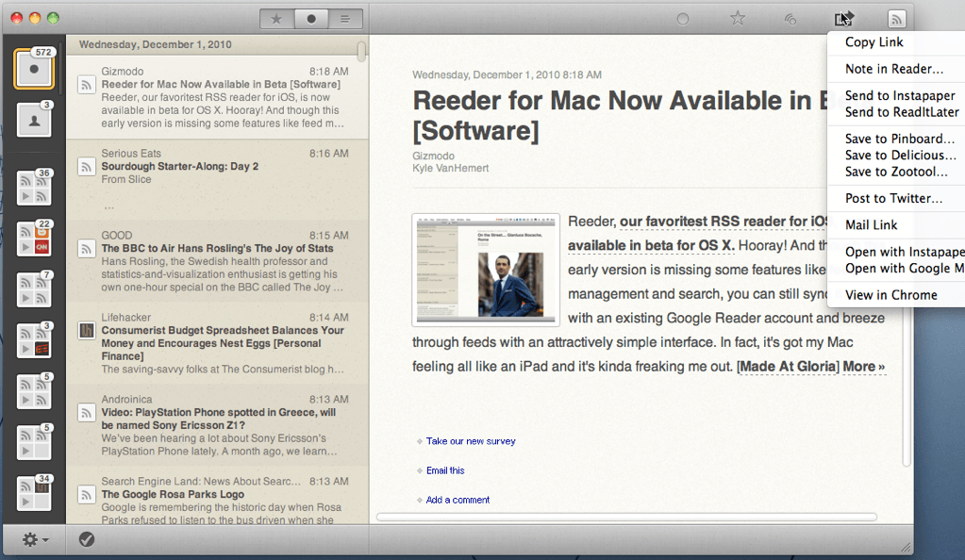
Task: Show unread items in the segmented control
Action: click(x=310, y=19)
